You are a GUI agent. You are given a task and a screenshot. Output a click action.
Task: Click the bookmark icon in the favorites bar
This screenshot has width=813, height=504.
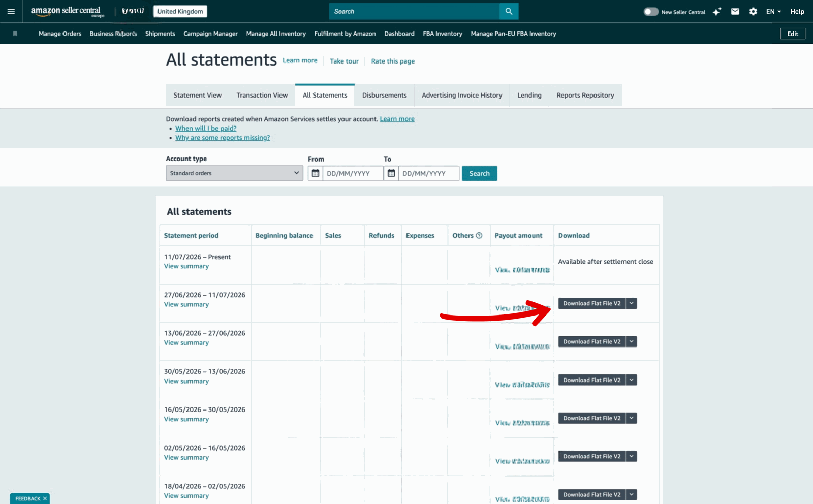point(15,34)
